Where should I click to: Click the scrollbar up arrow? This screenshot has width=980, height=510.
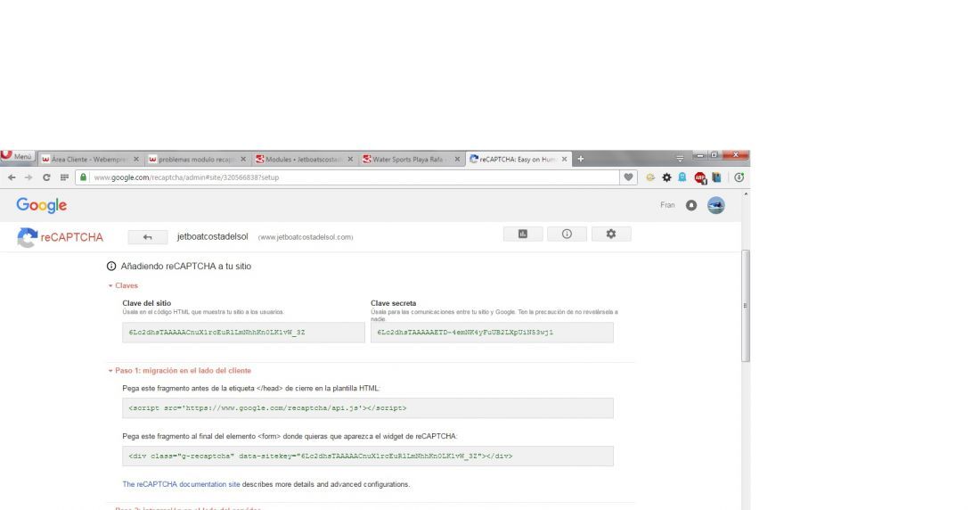point(745,194)
